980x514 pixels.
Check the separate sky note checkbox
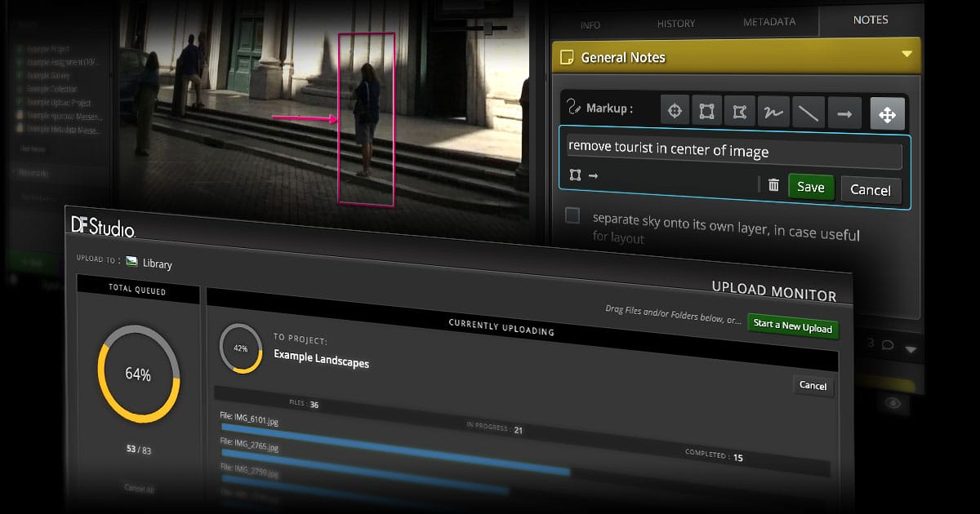tap(573, 215)
